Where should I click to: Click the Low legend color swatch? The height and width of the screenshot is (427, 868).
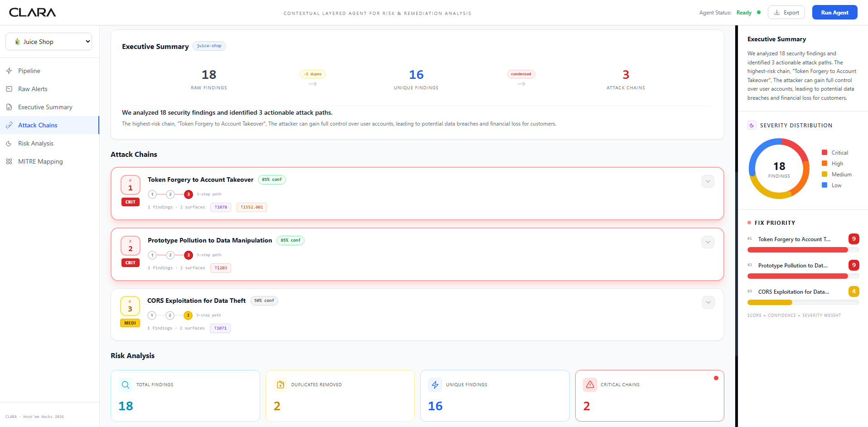pyautogui.click(x=824, y=185)
